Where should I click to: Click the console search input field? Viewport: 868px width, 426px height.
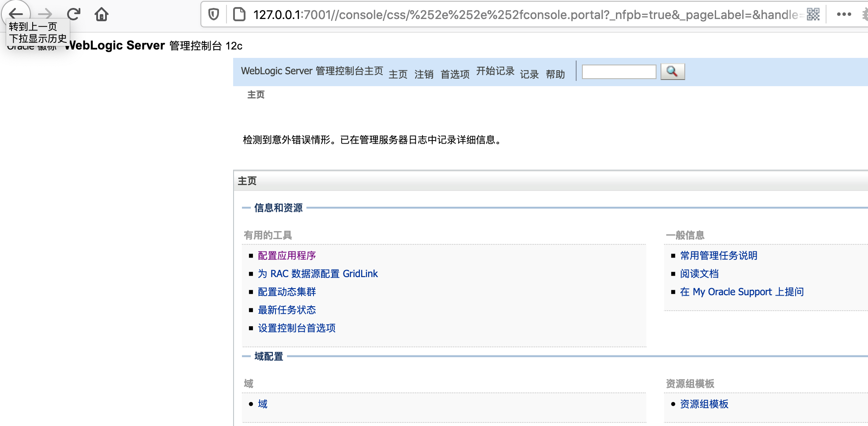click(619, 72)
